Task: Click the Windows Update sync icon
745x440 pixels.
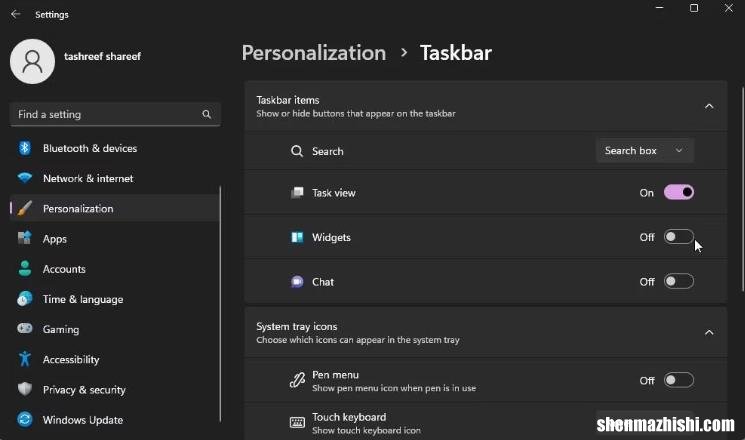Action: point(25,419)
